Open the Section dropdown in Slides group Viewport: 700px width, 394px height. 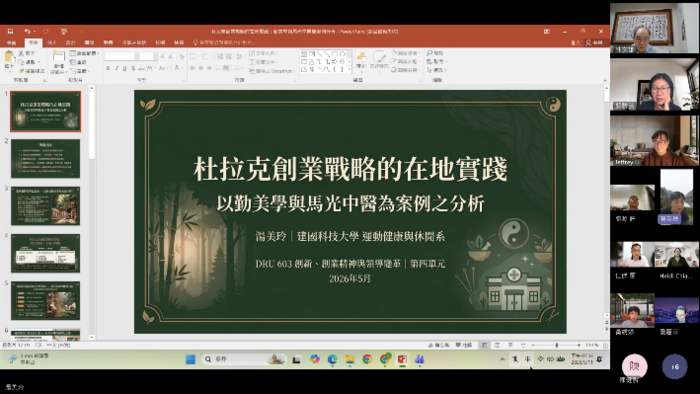(80, 71)
